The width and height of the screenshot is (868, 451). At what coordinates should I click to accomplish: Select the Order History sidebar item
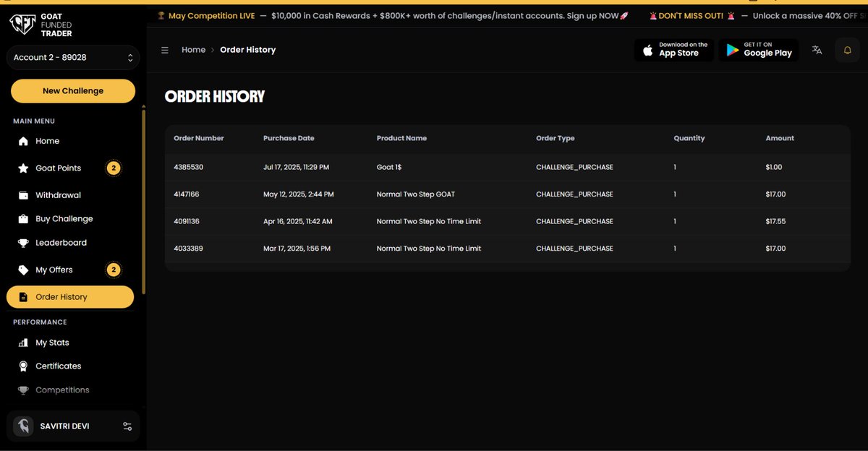pos(70,297)
